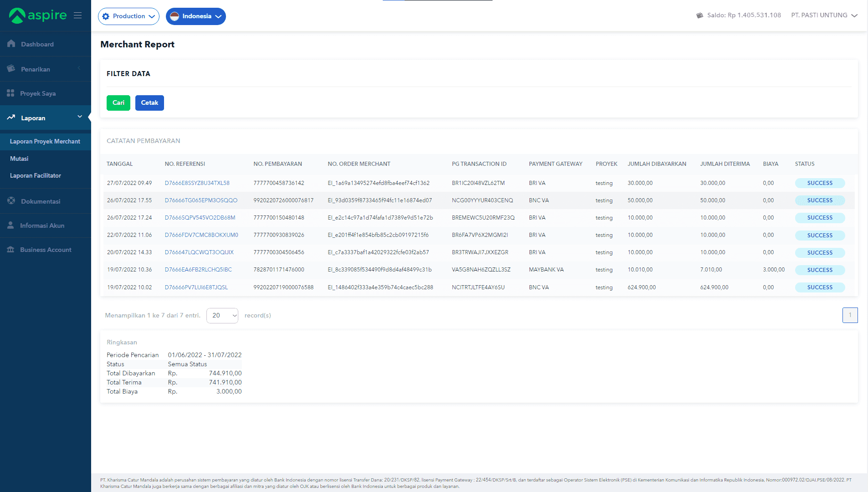This screenshot has height=492, width=868.
Task: Select payment number 7777700458736142
Action: (x=279, y=183)
